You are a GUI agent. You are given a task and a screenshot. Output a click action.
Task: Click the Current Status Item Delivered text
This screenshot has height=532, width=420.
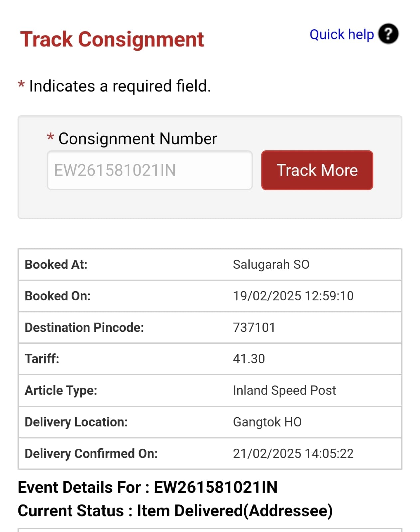[175, 511]
